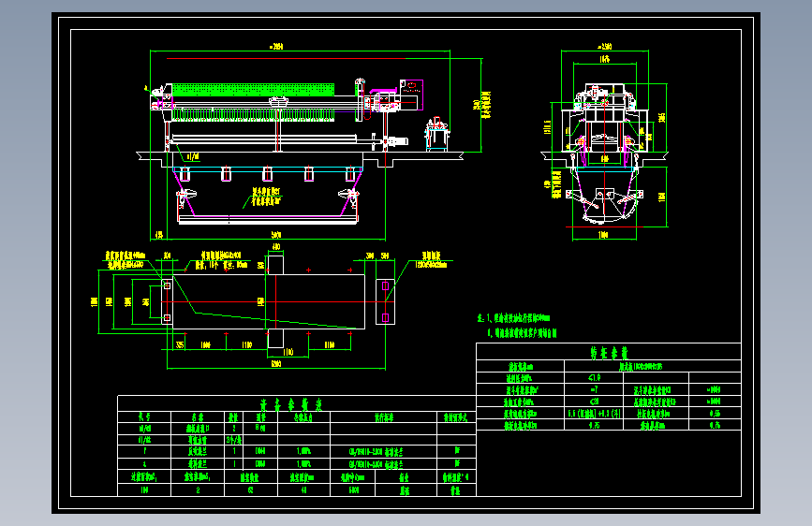This screenshot has height=526, width=812.
Task: Click the red line above the side elevation
Action: click(x=287, y=59)
